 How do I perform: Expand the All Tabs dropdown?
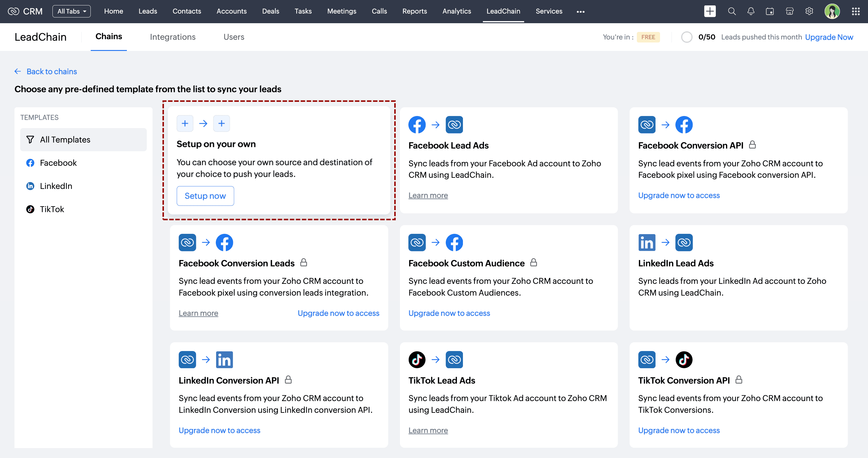71,11
